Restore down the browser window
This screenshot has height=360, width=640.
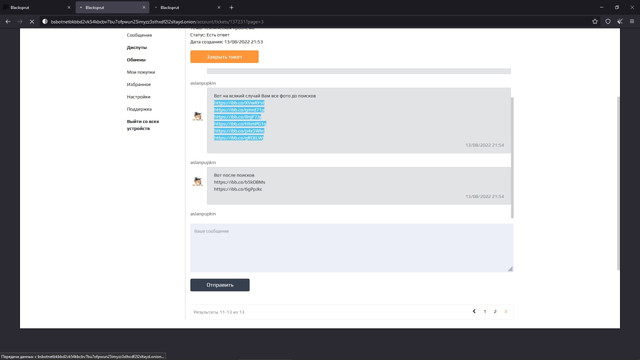point(617,7)
